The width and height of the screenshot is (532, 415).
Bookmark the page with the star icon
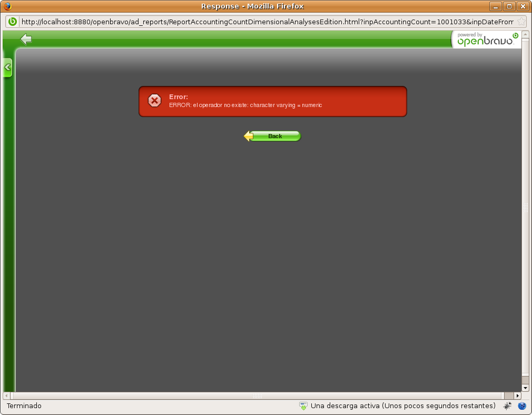click(521, 22)
